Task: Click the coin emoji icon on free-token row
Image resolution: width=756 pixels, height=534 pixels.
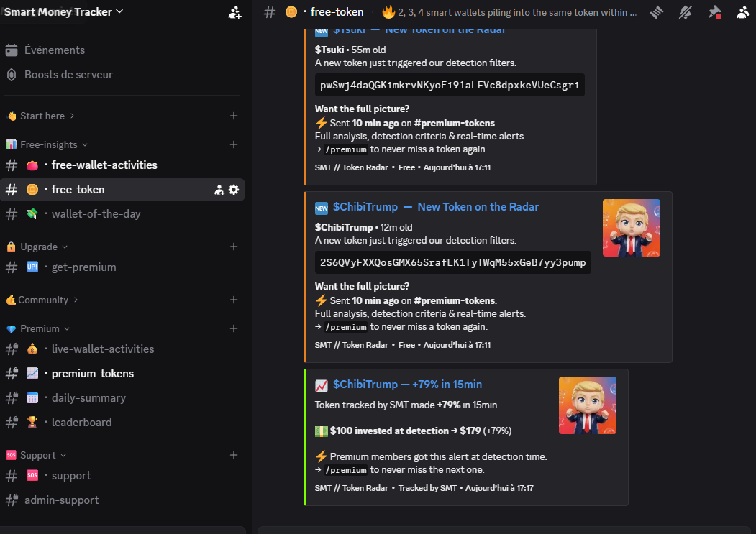Action: [x=32, y=190]
